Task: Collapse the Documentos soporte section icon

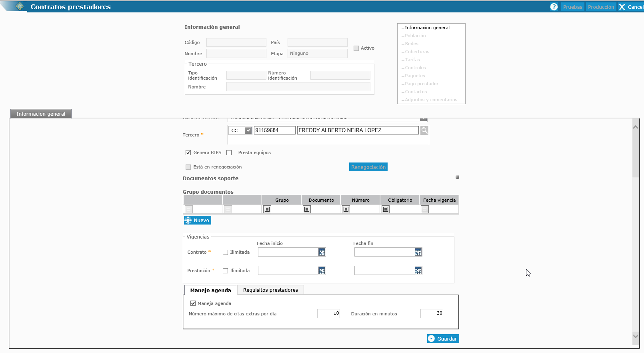Action: pyautogui.click(x=457, y=177)
